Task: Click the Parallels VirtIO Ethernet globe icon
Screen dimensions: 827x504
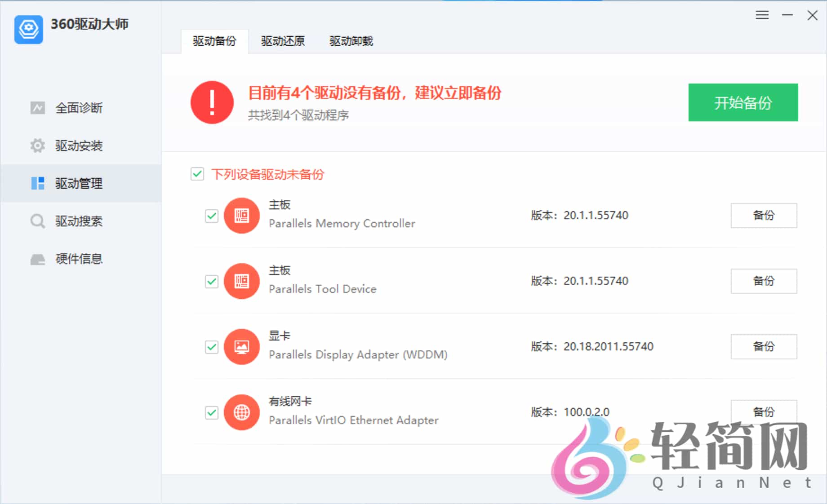Action: 242,412
